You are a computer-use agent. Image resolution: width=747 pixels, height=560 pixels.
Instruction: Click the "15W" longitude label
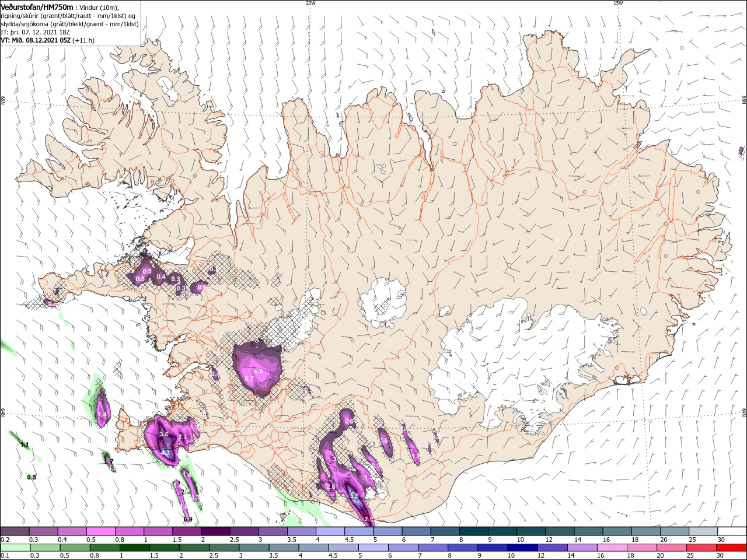point(618,3)
